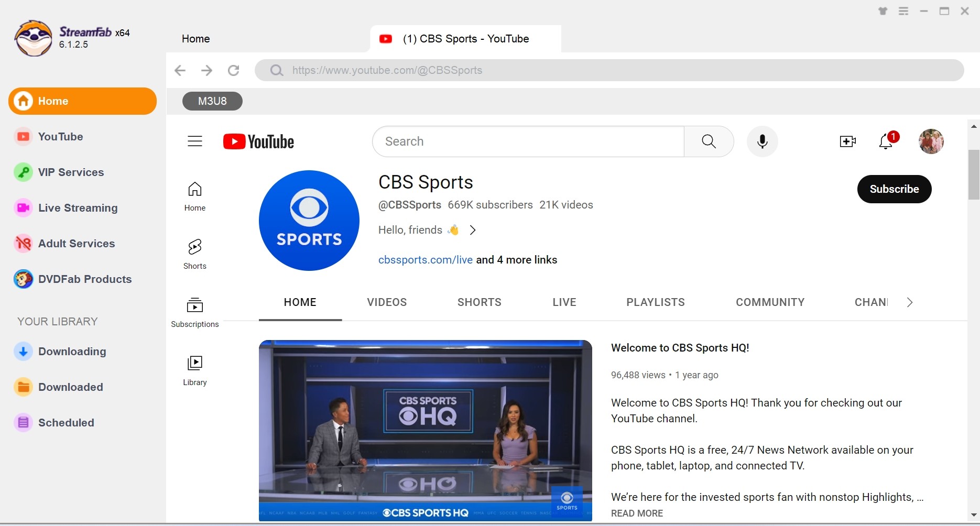Click the StreamFab sloth logo
This screenshot has height=526, width=980.
tap(34, 38)
